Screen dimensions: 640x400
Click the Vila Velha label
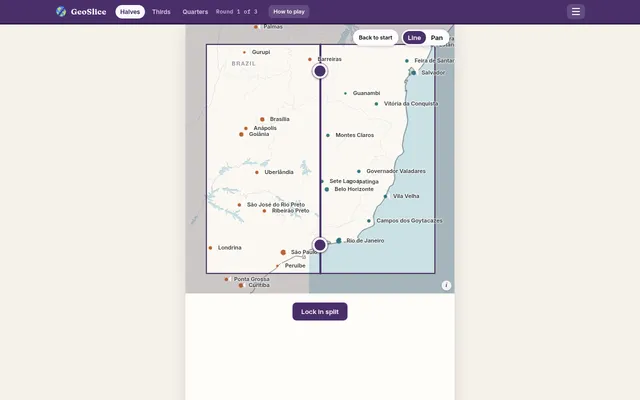point(406,196)
